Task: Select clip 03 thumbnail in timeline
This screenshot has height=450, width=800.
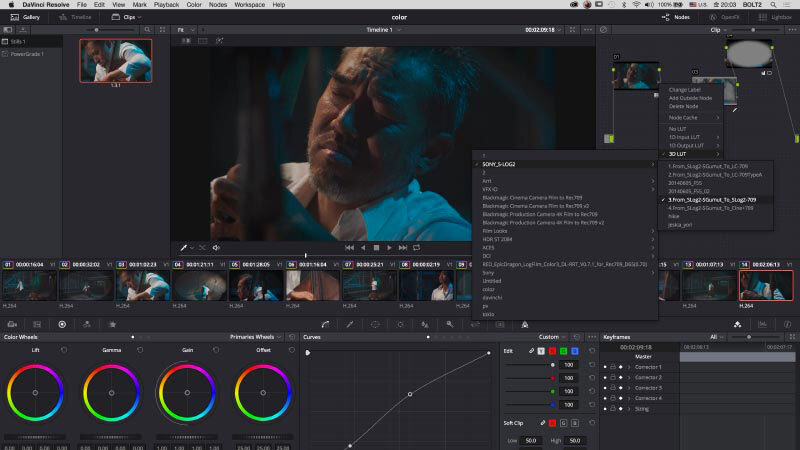Action: click(x=142, y=285)
